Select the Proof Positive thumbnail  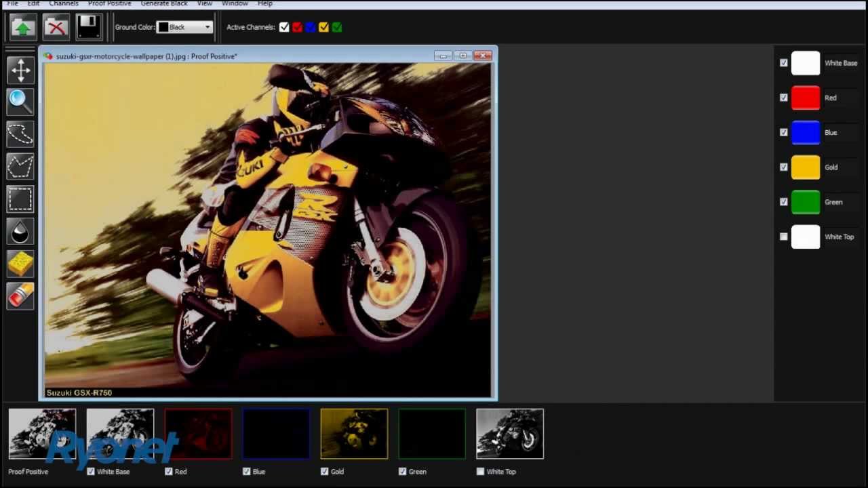[42, 434]
